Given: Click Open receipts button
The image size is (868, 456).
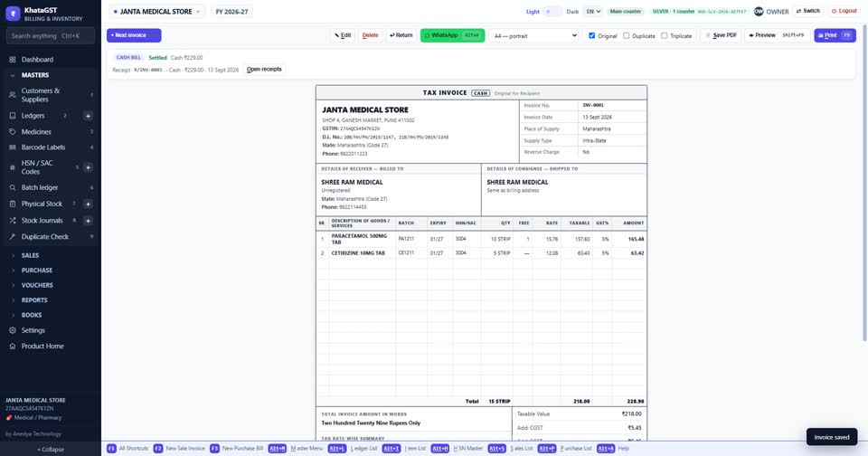Looking at the screenshot, I should click(x=264, y=70).
